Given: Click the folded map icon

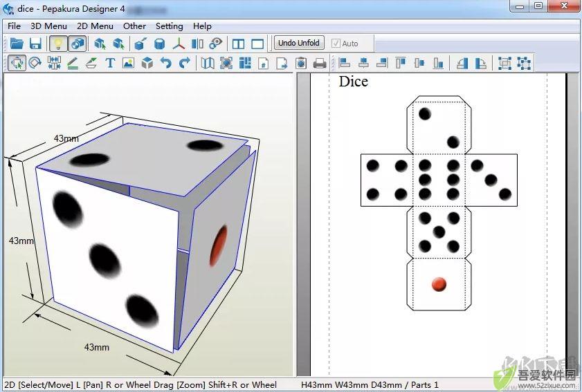Looking at the screenshot, I should (208, 63).
